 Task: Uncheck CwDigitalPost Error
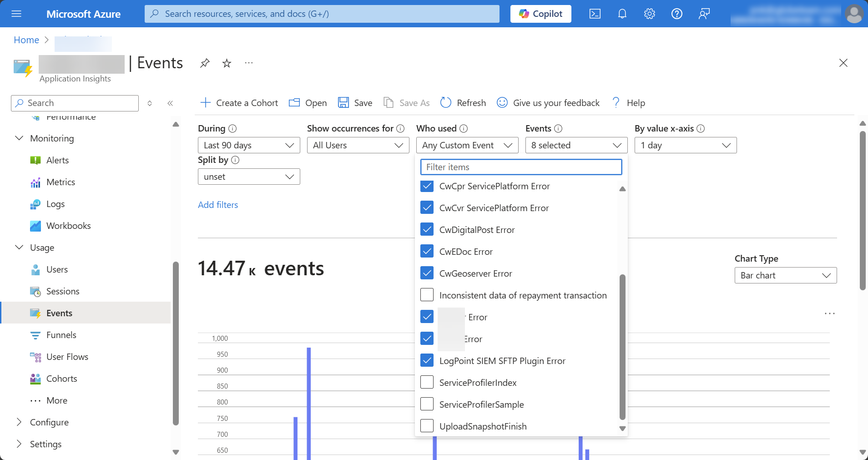coord(427,229)
